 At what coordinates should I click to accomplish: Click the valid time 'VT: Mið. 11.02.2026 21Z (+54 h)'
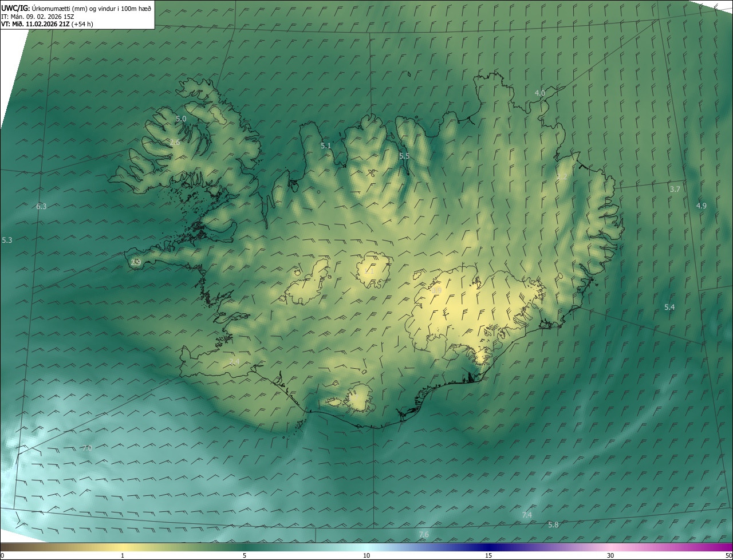[47, 24]
